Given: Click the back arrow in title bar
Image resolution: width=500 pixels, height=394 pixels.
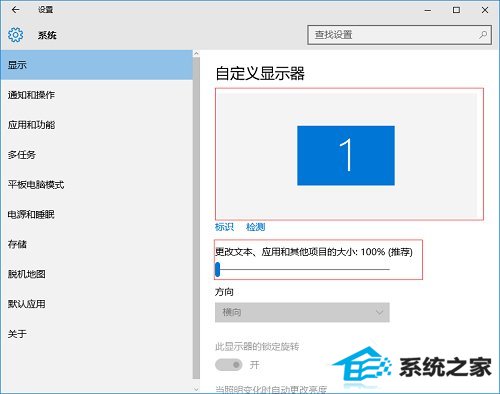Looking at the screenshot, I should (x=15, y=10).
